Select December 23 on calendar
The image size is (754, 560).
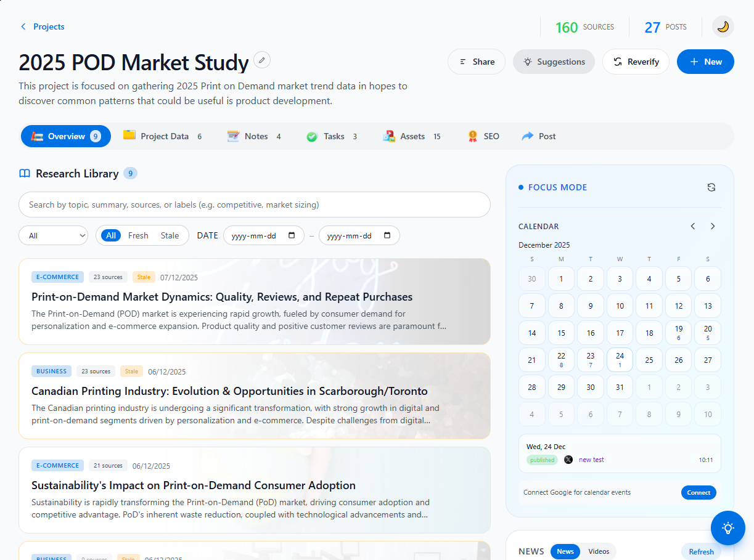point(591,360)
